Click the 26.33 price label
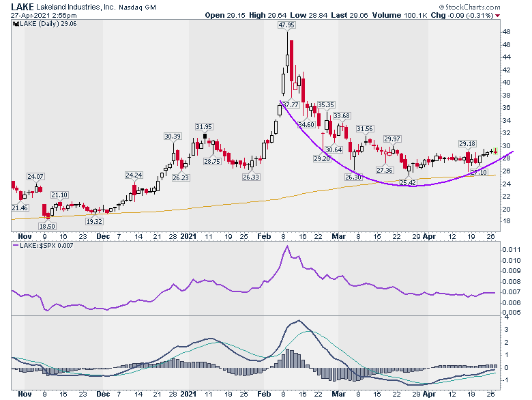The width and height of the screenshot is (532, 400). (x=251, y=177)
